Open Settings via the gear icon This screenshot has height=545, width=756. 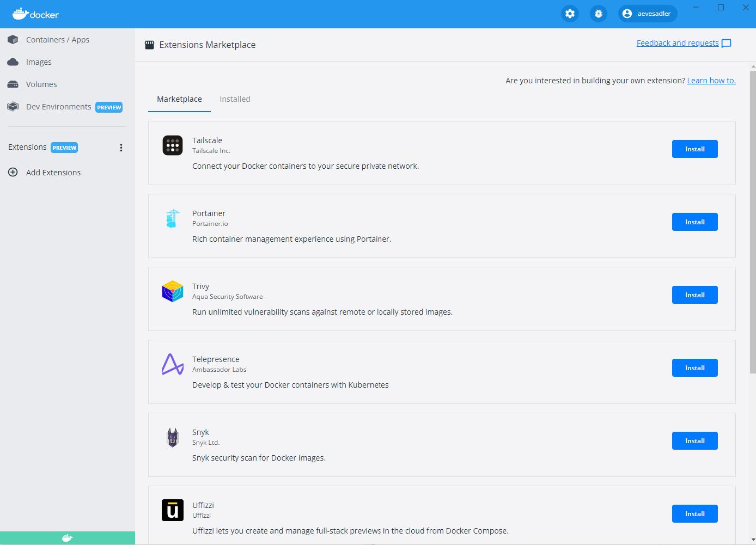click(570, 14)
